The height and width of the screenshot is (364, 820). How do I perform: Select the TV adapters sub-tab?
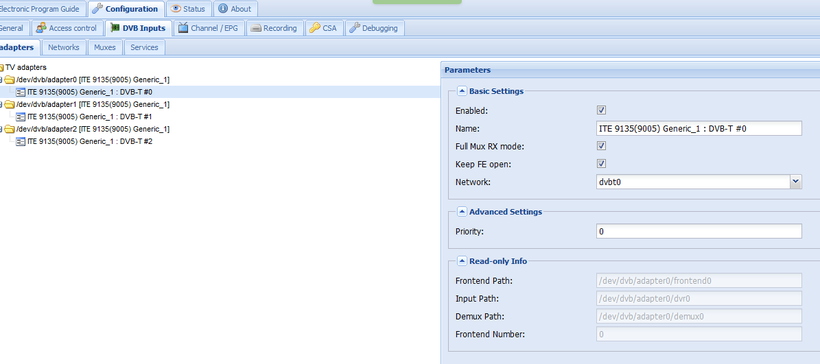(x=19, y=48)
